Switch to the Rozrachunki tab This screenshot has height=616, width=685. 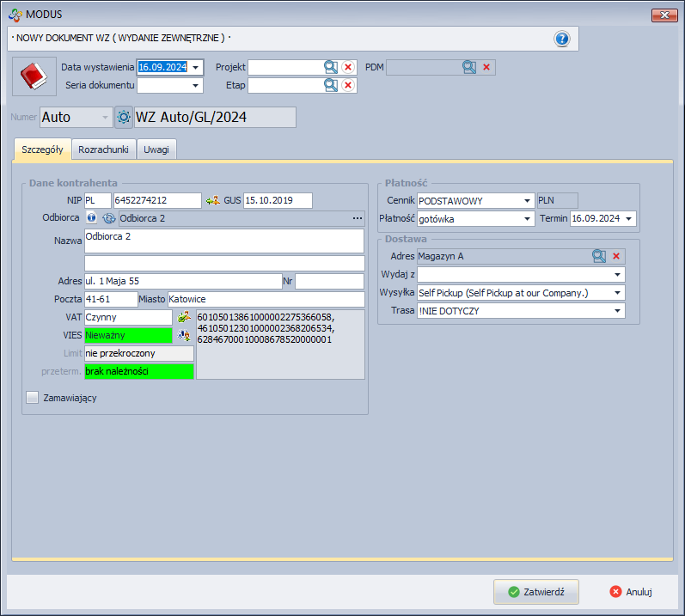pos(103,149)
